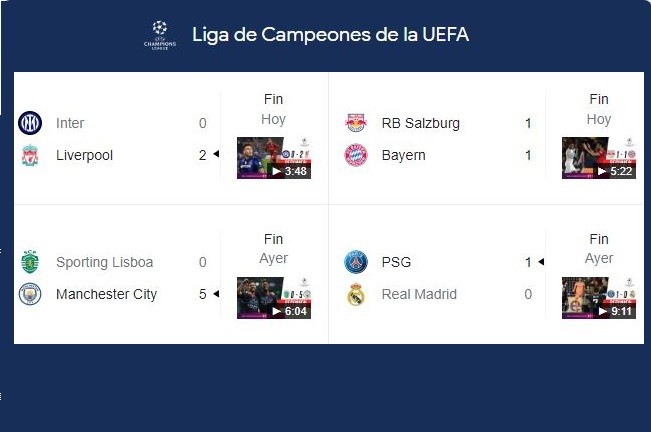Select the RB Salzburg team name
The height and width of the screenshot is (432, 651).
click(x=421, y=123)
